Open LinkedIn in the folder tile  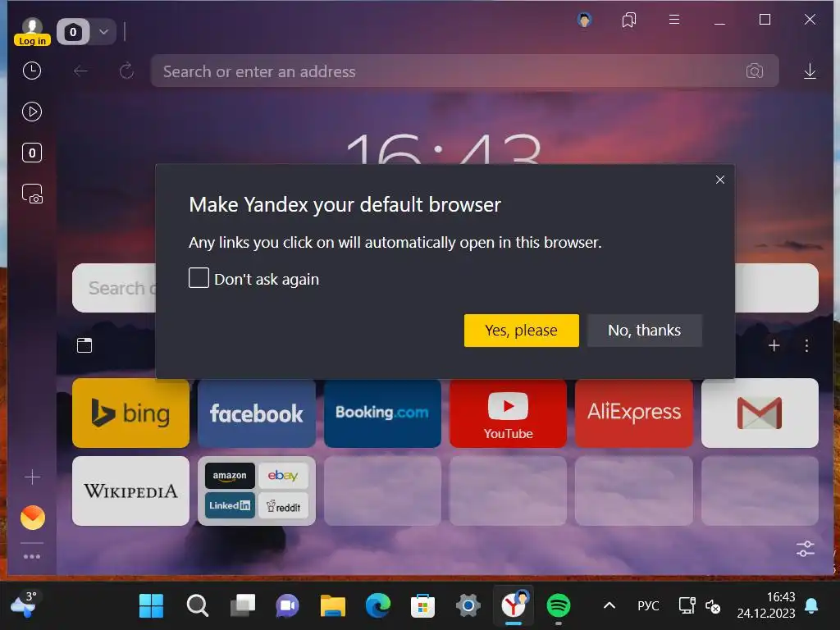(230, 505)
